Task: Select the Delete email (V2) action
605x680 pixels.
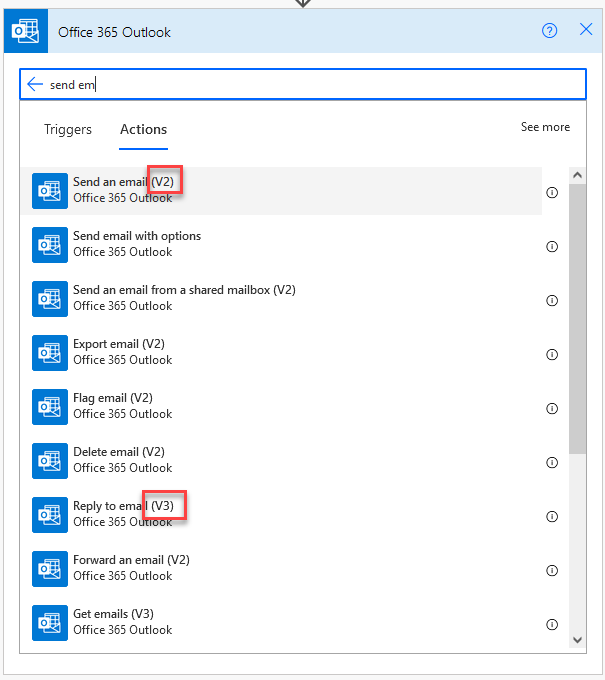Action: 281,461
